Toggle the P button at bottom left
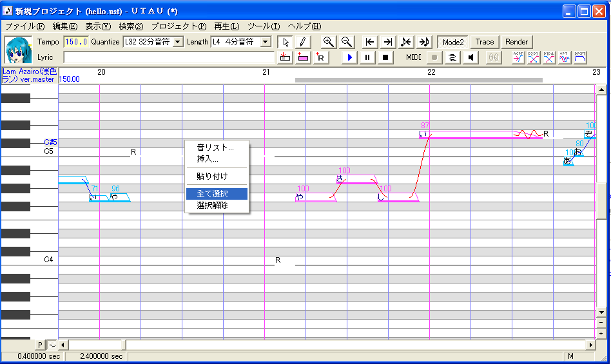The width and height of the screenshot is (611, 364). point(40,345)
